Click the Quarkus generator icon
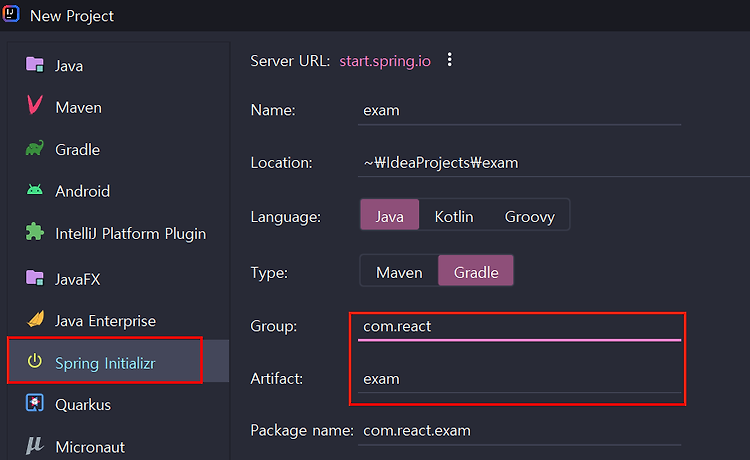The image size is (750, 460). click(34, 403)
